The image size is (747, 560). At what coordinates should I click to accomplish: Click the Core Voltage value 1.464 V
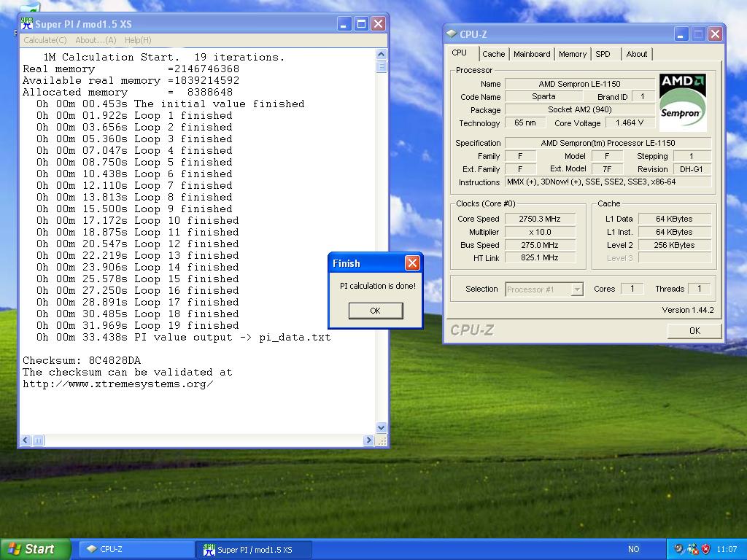pos(630,122)
